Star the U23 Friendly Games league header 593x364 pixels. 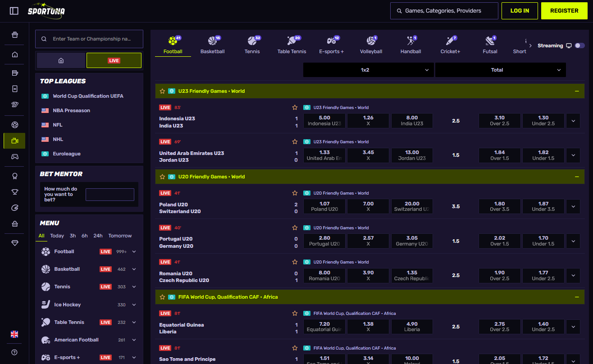pos(163,91)
